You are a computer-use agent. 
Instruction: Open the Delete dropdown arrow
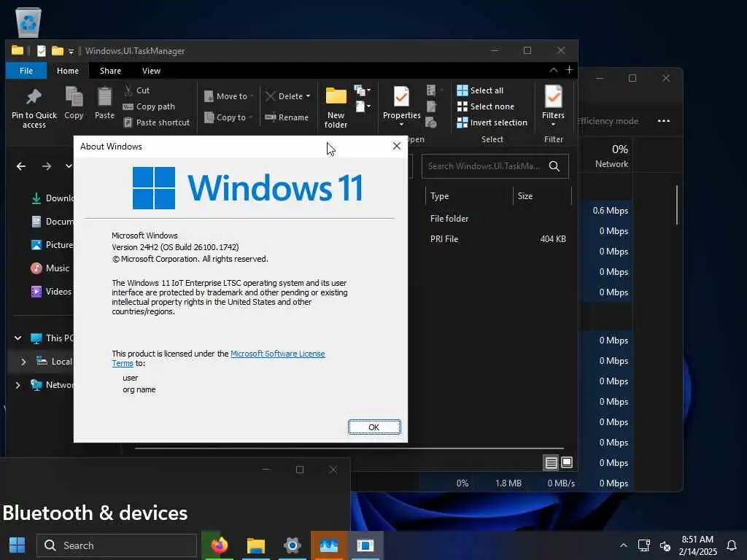[309, 96]
